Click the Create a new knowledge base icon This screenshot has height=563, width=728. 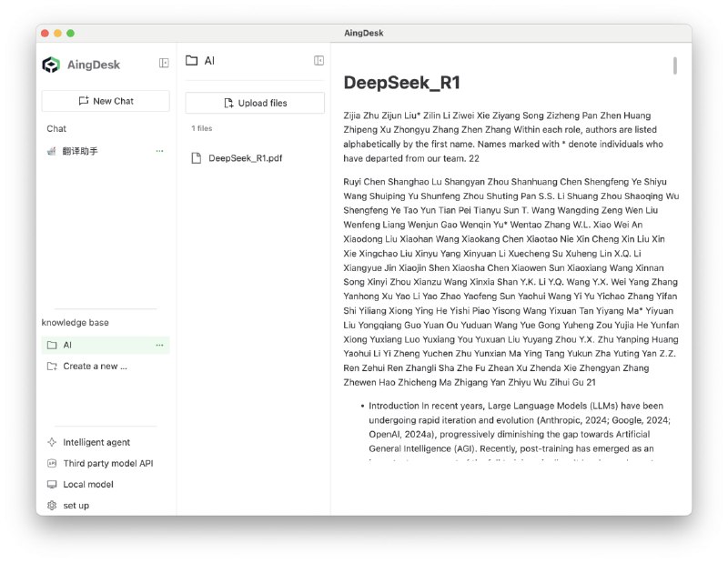pyautogui.click(x=52, y=367)
